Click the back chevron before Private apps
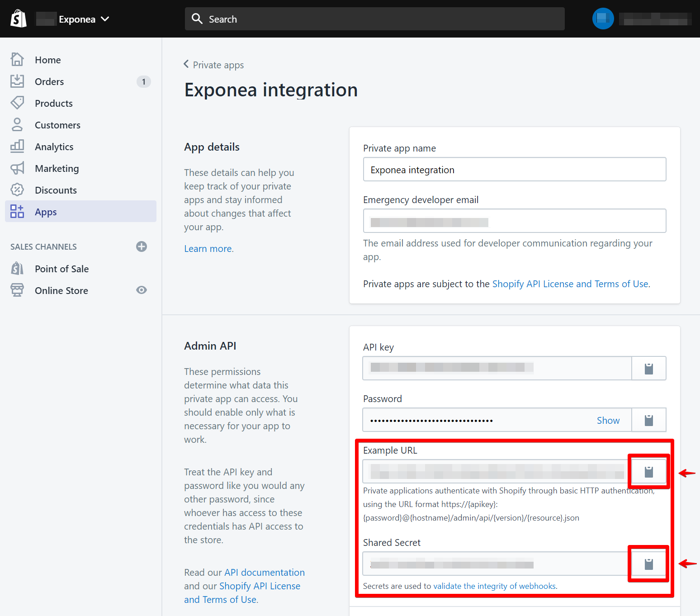 (186, 64)
